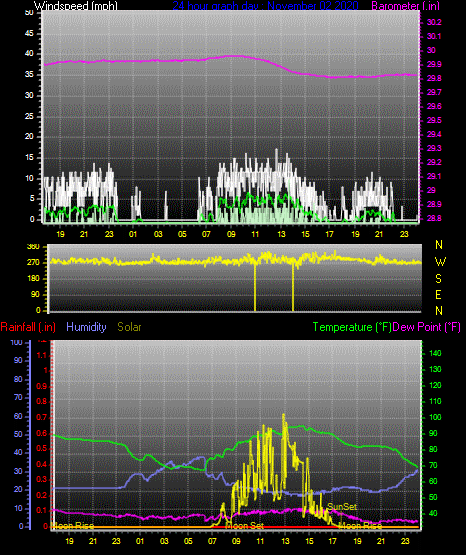Click the "360" wind direction axis value
The width and height of the screenshot is (466, 555).
[x=33, y=247]
